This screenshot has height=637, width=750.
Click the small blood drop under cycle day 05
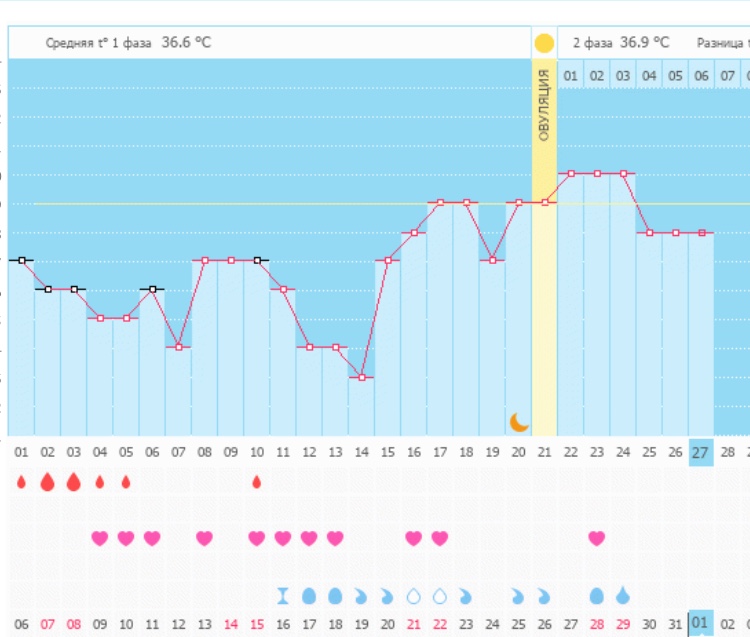coord(126,482)
